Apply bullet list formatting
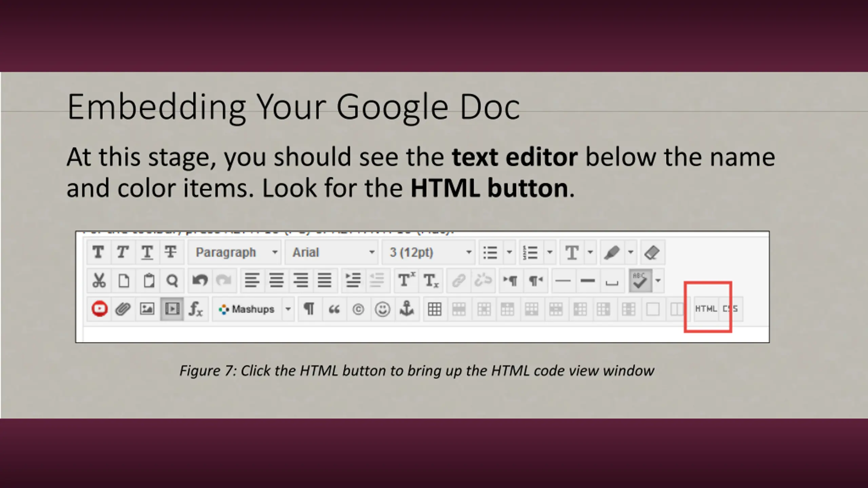868x488 pixels. click(x=490, y=252)
